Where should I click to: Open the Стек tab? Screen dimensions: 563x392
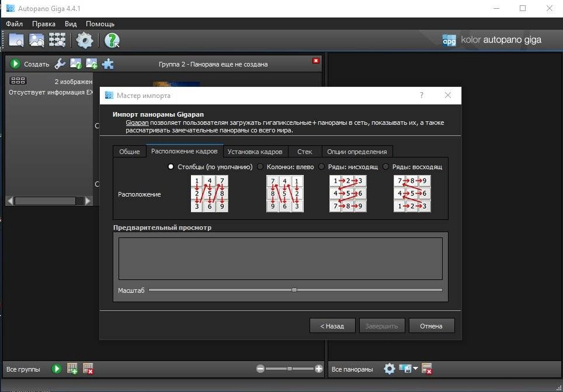pos(304,151)
